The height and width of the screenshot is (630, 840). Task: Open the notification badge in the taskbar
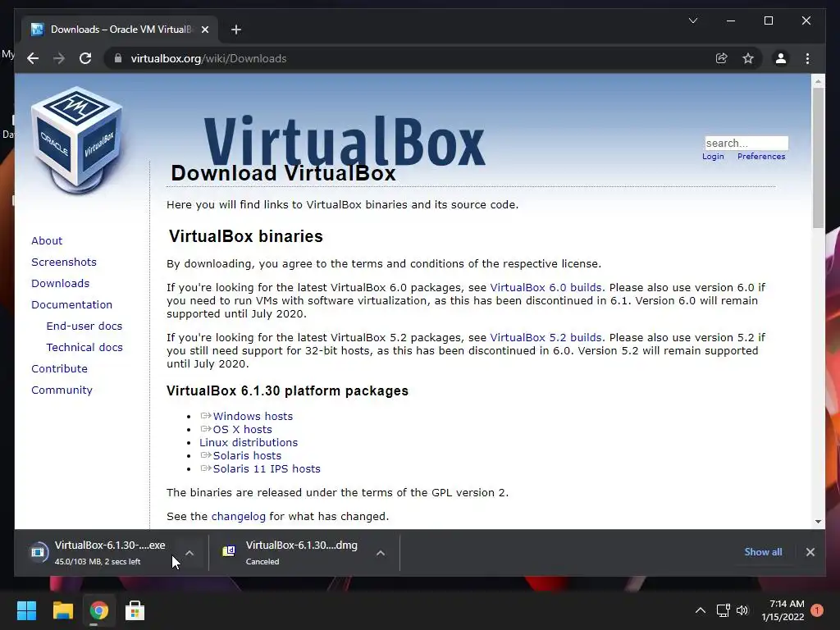(817, 610)
